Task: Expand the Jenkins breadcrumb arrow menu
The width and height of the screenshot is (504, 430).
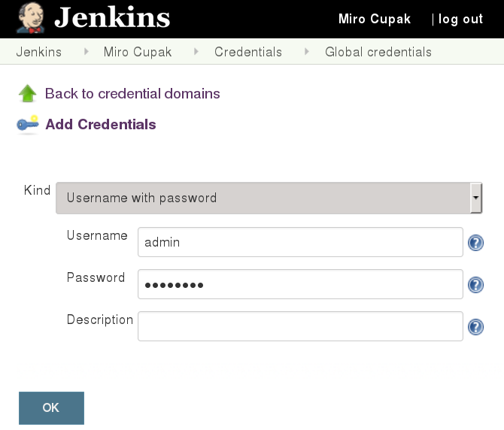Action: coord(87,52)
